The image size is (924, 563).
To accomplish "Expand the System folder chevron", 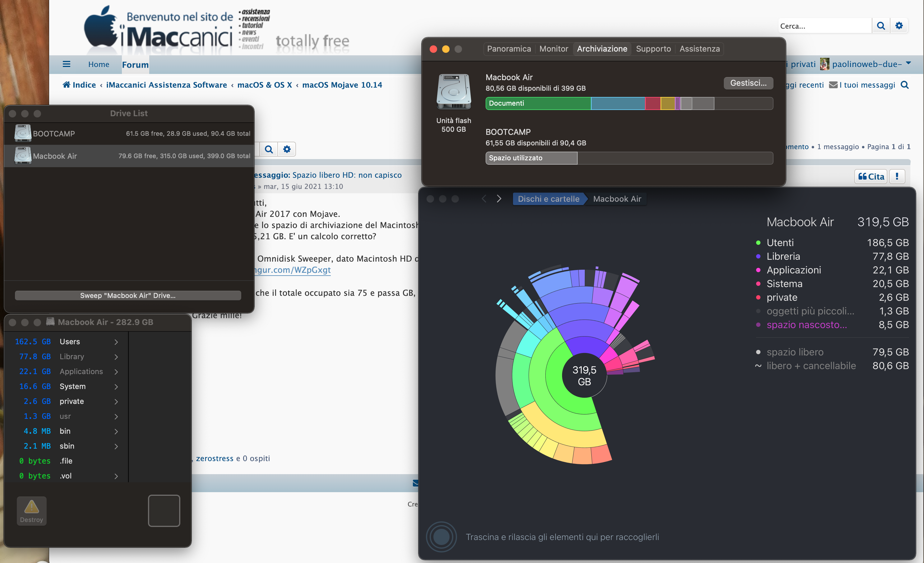I will tap(116, 387).
